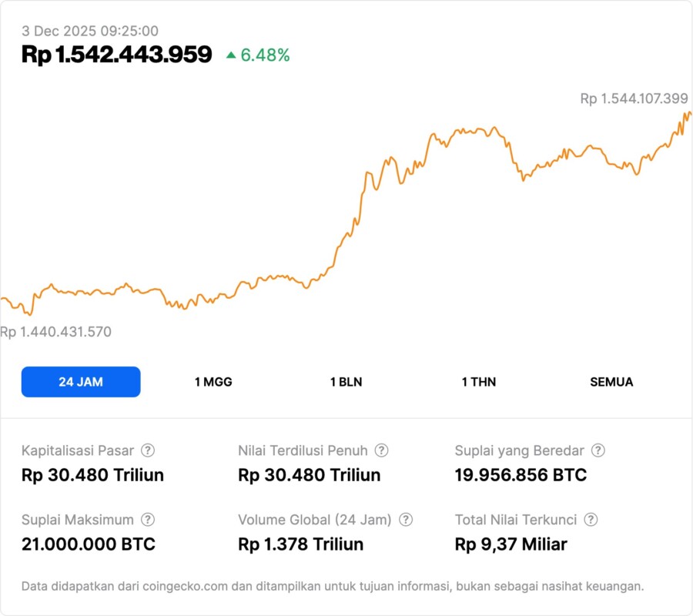Switch chart to 1 MGG range

pos(213,382)
